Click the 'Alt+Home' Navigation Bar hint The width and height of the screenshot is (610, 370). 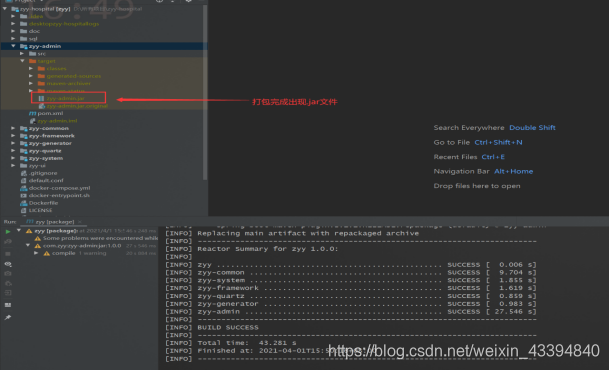514,171
